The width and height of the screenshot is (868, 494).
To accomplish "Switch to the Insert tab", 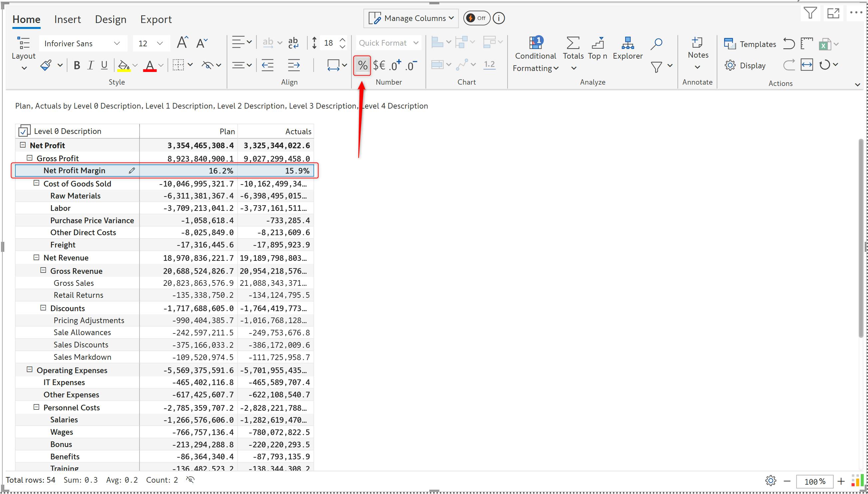I will click(68, 19).
